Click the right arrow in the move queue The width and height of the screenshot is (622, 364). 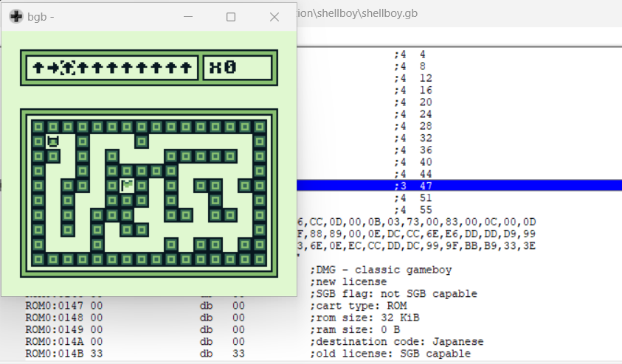(52, 68)
